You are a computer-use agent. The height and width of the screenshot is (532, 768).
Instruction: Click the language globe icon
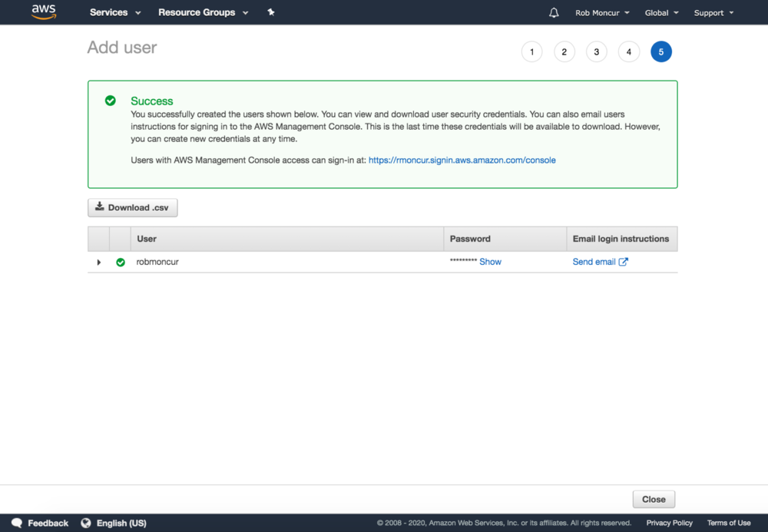pyautogui.click(x=86, y=523)
